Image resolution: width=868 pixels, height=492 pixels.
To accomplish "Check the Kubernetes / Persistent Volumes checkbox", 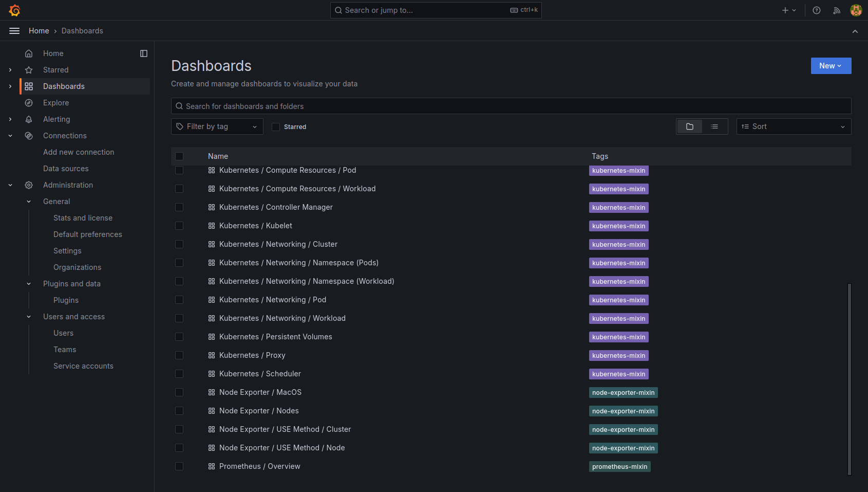I will pos(179,337).
